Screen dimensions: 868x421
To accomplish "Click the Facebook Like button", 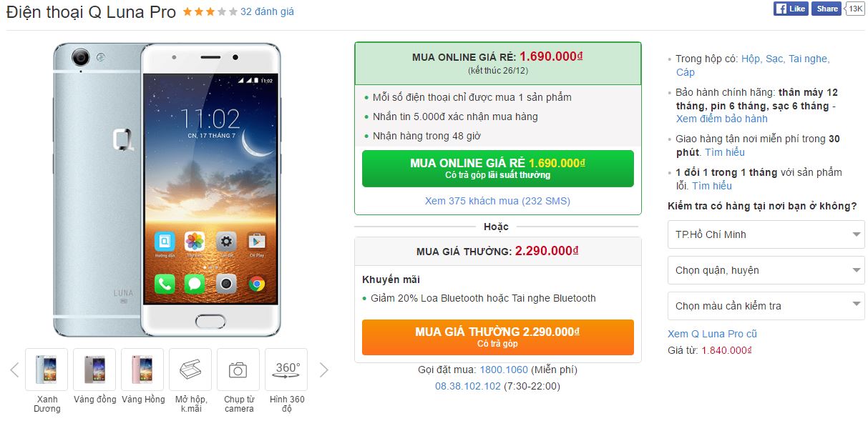I will [791, 9].
